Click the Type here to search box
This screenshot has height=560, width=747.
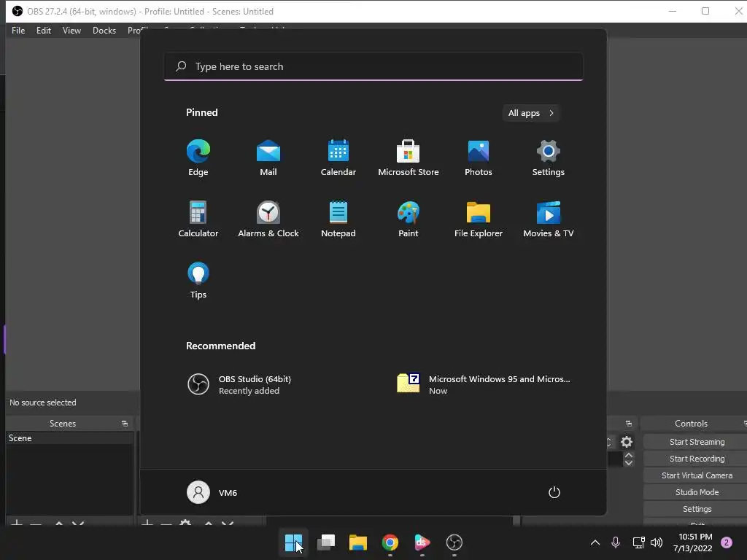[x=373, y=66]
